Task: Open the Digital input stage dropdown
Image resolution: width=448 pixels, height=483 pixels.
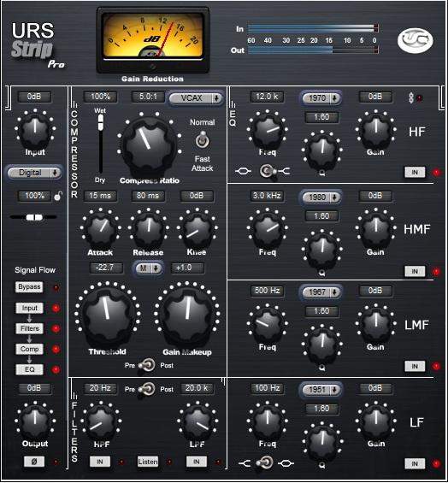Action: pyautogui.click(x=34, y=173)
